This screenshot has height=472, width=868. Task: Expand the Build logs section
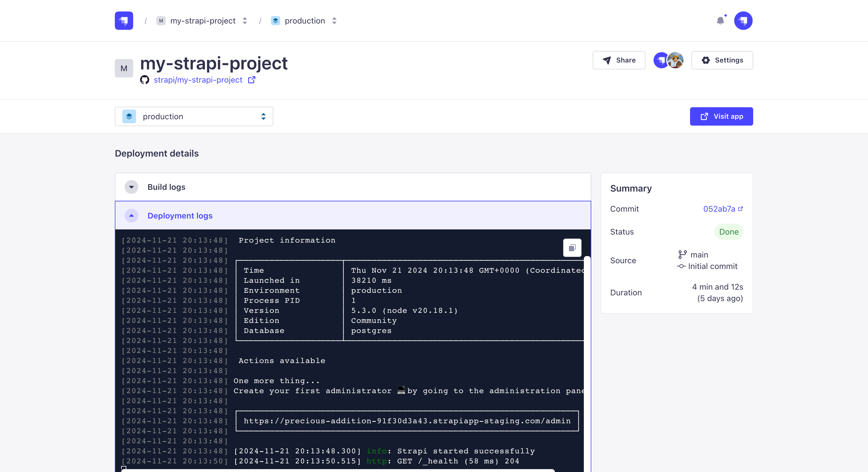pyautogui.click(x=131, y=187)
